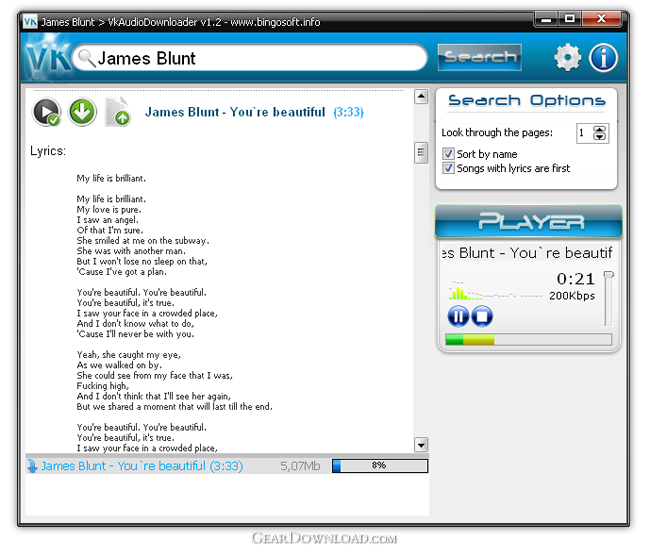This screenshot has height=546, width=649.
Task: Click the James Blunt search field
Action: [x=250, y=58]
